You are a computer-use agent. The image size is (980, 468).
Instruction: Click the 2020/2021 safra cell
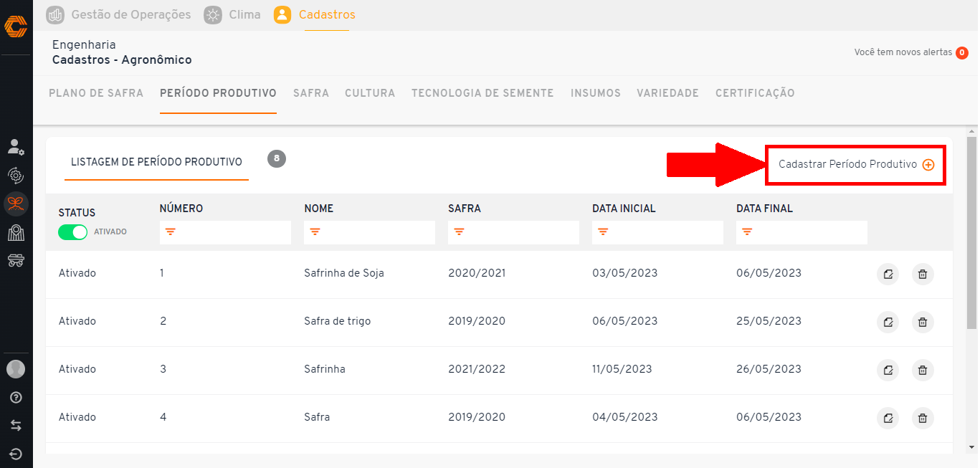point(477,273)
